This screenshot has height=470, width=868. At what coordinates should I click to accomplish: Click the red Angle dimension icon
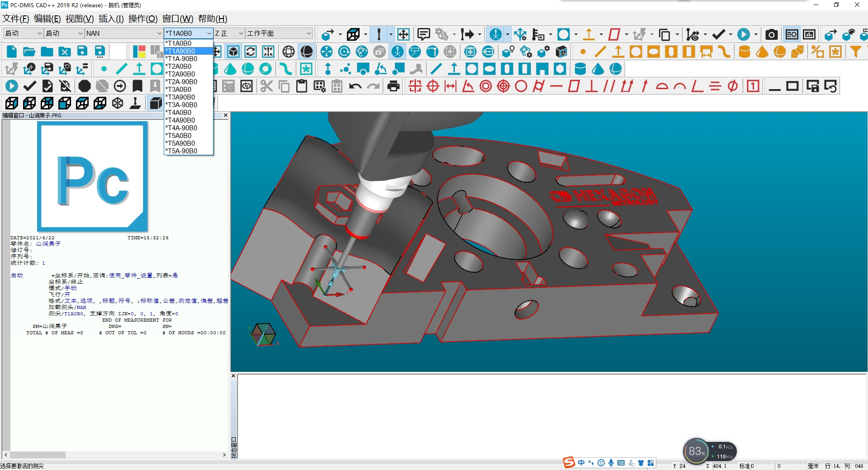click(x=468, y=86)
